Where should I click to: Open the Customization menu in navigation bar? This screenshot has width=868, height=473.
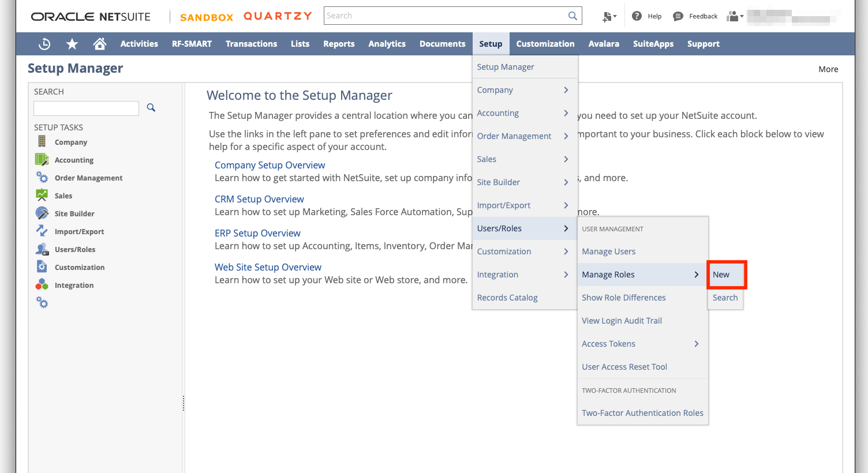coord(545,44)
